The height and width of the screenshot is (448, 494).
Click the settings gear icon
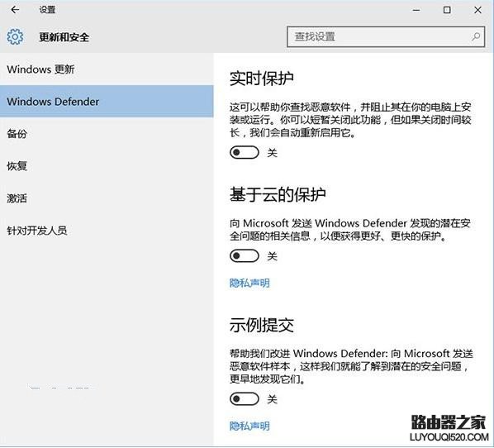point(15,37)
